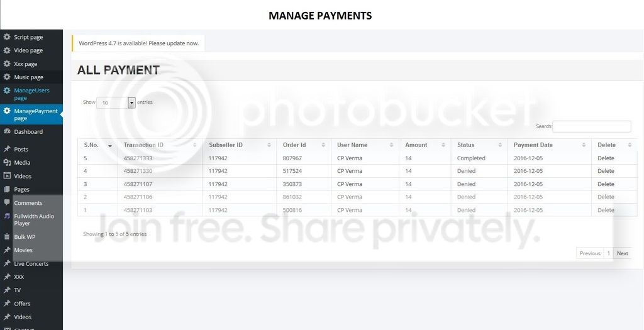Click the pin icon beside Posts
644x330 pixels.
(x=6, y=149)
